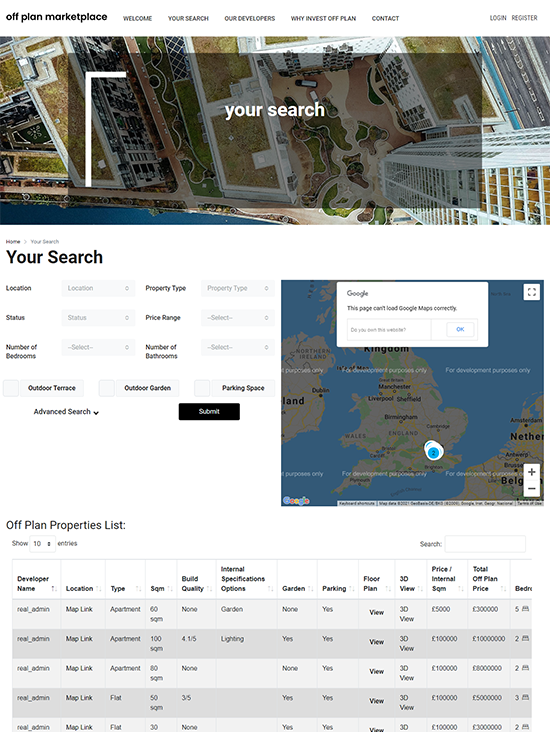Open YOUR SEARCH in the navigation
This screenshot has width=550, height=732.
click(x=188, y=19)
